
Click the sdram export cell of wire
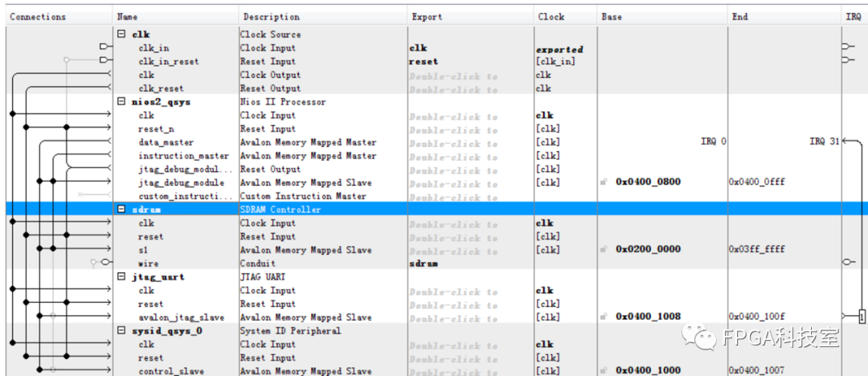click(x=423, y=264)
